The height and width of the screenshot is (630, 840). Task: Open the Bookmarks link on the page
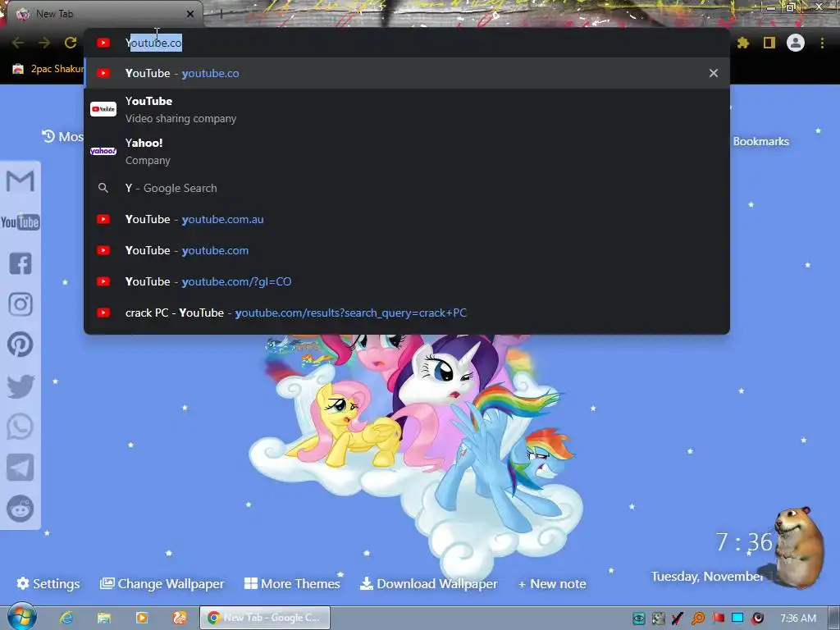coord(760,141)
